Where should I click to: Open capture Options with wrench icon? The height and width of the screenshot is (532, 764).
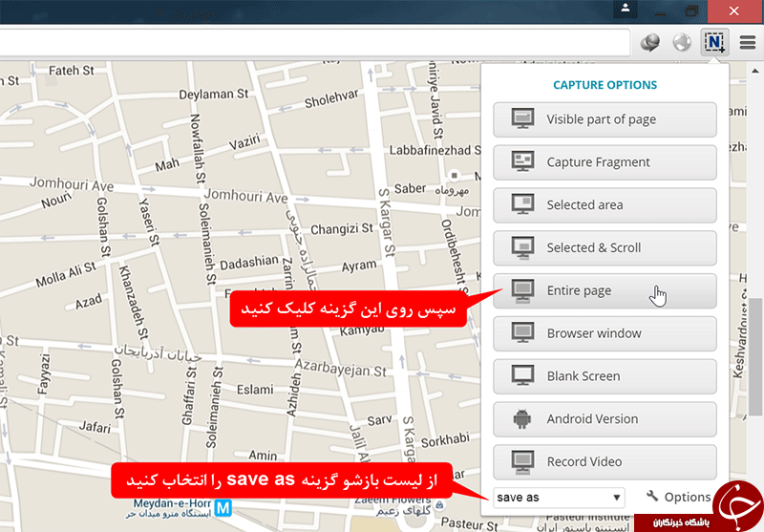pyautogui.click(x=679, y=497)
